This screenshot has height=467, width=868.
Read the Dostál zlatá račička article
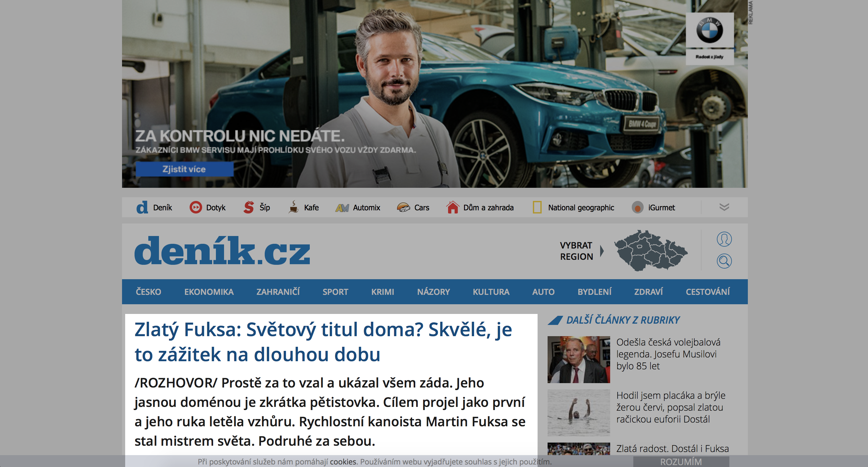[x=671, y=407]
